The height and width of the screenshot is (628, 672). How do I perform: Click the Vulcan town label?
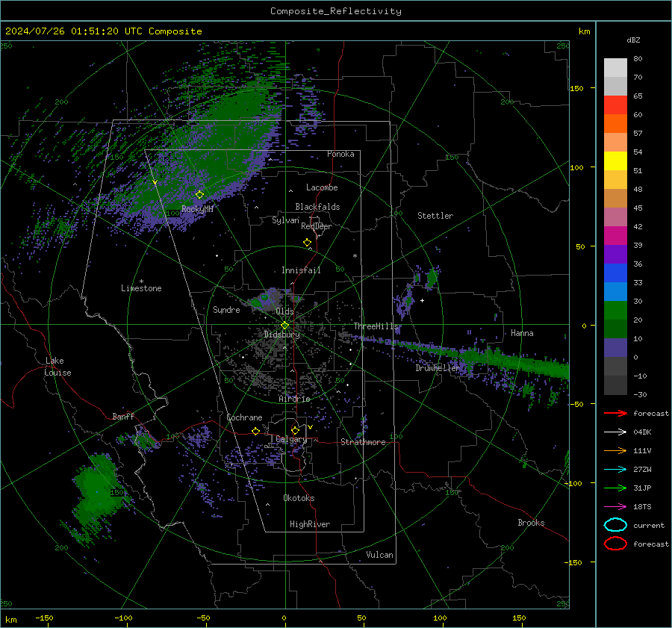coord(379,555)
